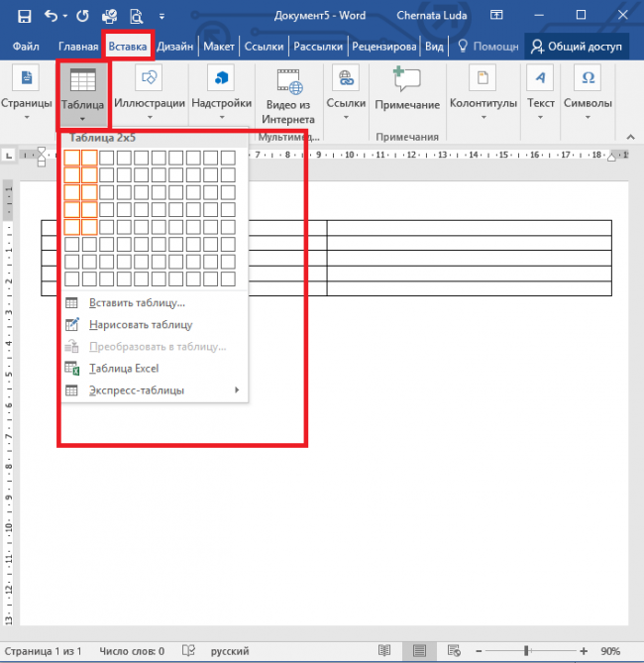
Task: Click the top-left cell of table grid
Action: click(71, 157)
